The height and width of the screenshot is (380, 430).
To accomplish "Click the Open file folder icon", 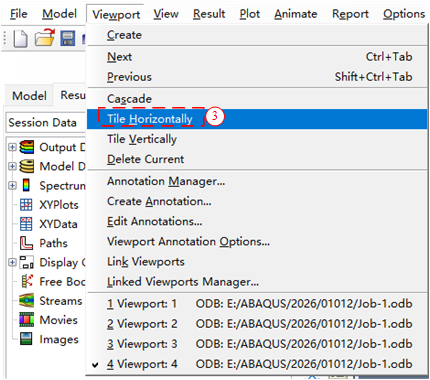I will click(x=45, y=37).
